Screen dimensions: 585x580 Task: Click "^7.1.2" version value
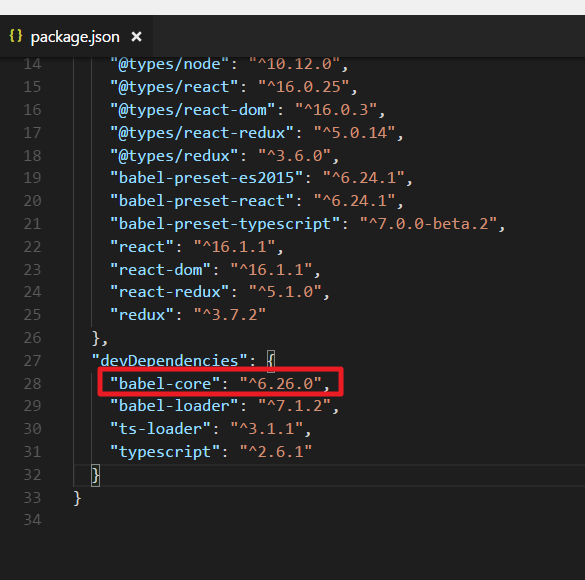point(295,406)
